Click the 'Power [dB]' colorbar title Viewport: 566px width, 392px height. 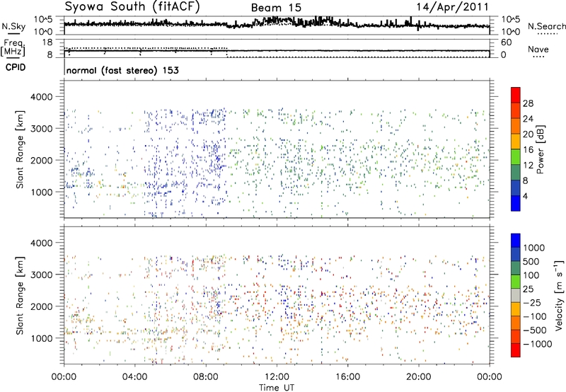point(541,149)
